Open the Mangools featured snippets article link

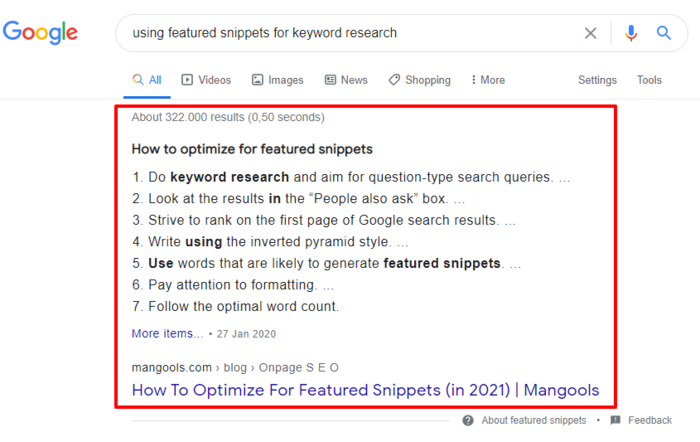(x=365, y=390)
